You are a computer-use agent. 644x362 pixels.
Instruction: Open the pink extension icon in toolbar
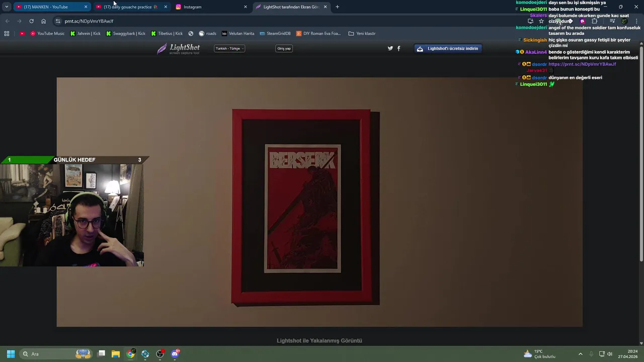(583, 21)
